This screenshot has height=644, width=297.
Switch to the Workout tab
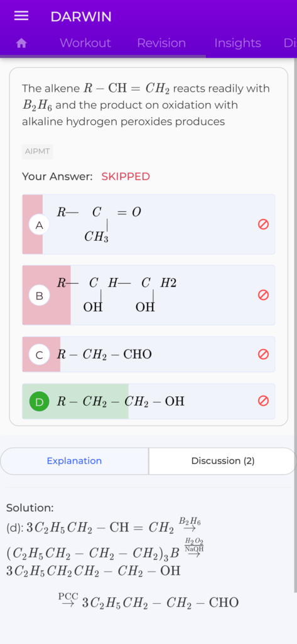(85, 43)
